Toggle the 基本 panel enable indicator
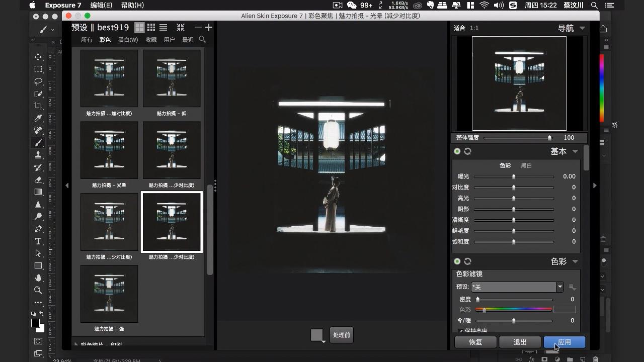Viewport: 644px width, 362px height. point(457,151)
